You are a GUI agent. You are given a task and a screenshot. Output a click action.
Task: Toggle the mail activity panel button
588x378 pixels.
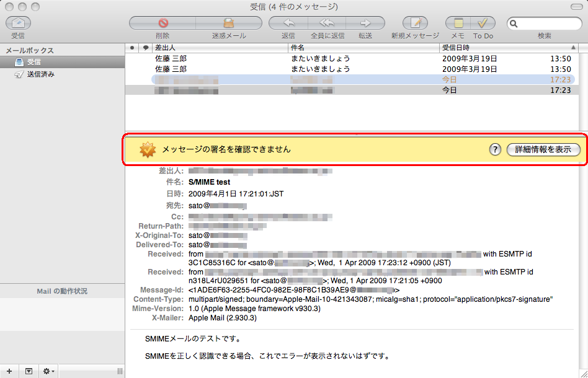tap(29, 371)
